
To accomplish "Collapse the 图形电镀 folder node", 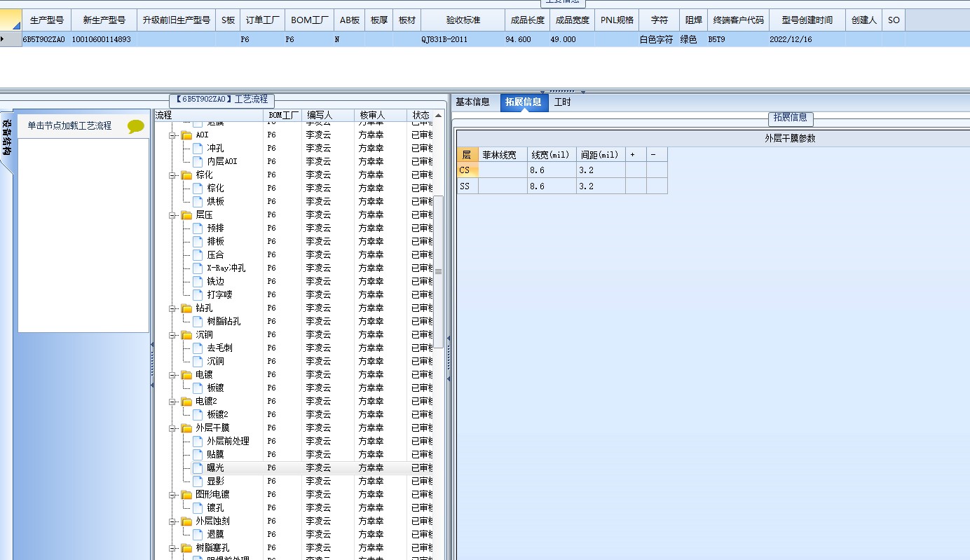I will [x=172, y=495].
